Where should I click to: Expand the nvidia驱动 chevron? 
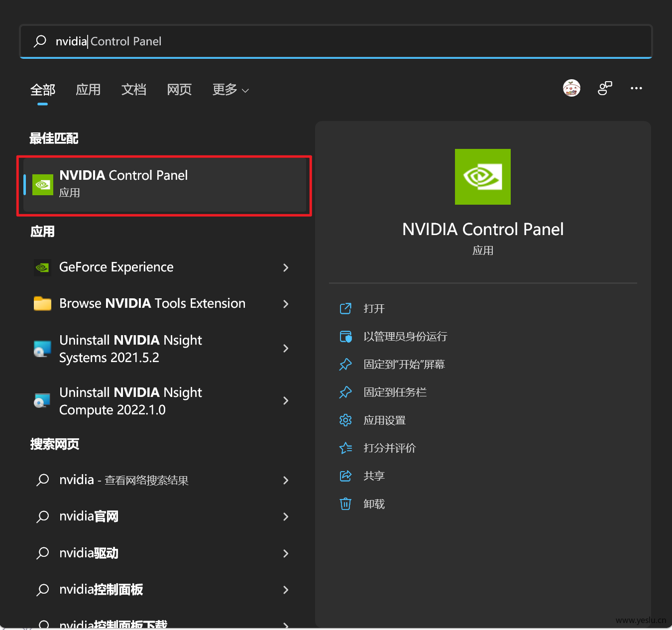tap(286, 553)
